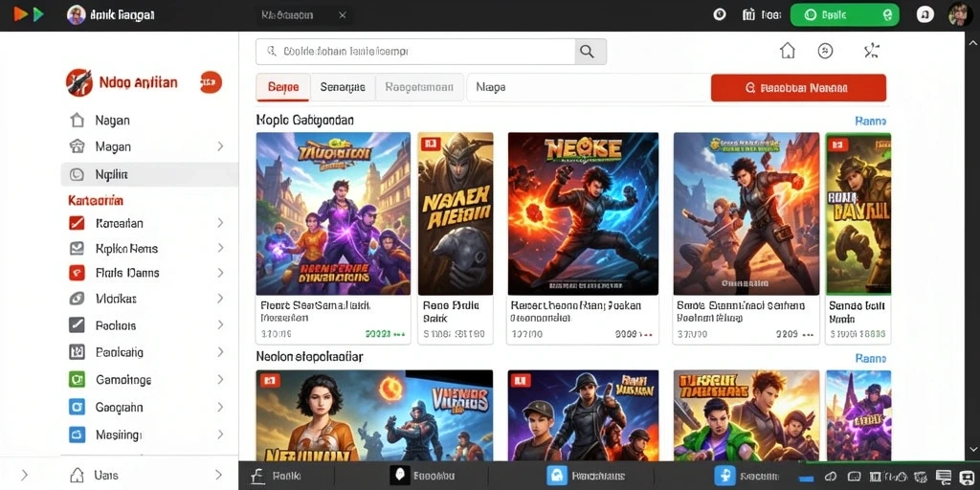
Task: Click the orange-green play logo in title bar
Action: (28, 14)
